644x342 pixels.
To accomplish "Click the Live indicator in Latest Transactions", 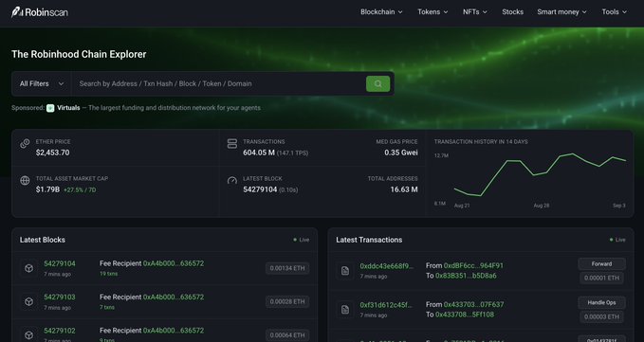I will [x=617, y=240].
